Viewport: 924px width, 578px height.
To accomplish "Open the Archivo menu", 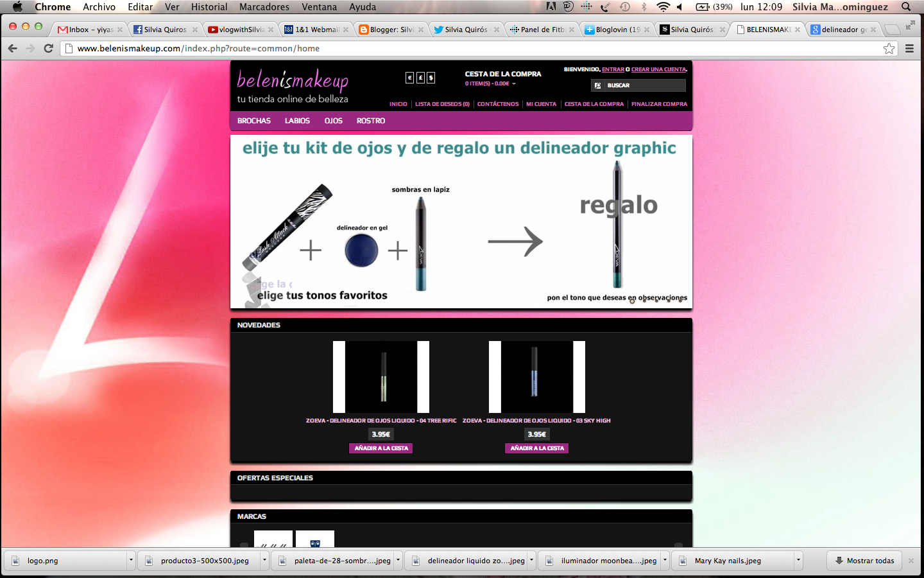I will click(99, 6).
